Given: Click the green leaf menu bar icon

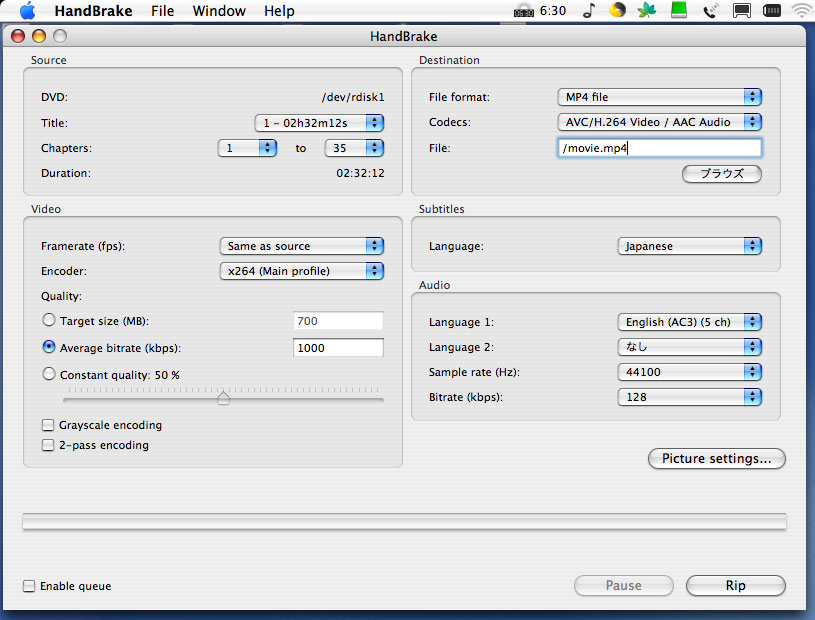Looking at the screenshot, I should pos(648,11).
